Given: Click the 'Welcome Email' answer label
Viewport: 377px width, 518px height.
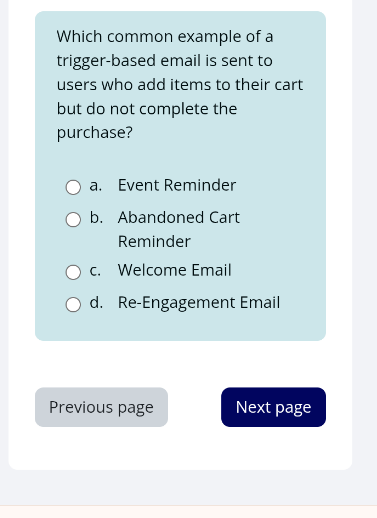Looking at the screenshot, I should pyautogui.click(x=174, y=270).
